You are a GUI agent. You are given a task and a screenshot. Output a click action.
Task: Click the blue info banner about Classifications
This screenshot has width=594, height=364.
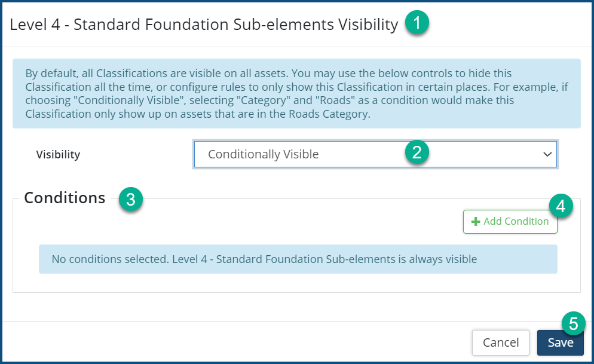(x=296, y=94)
